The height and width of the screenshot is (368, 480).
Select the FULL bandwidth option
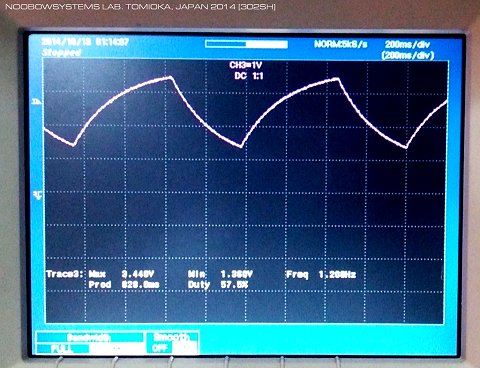click(x=63, y=349)
